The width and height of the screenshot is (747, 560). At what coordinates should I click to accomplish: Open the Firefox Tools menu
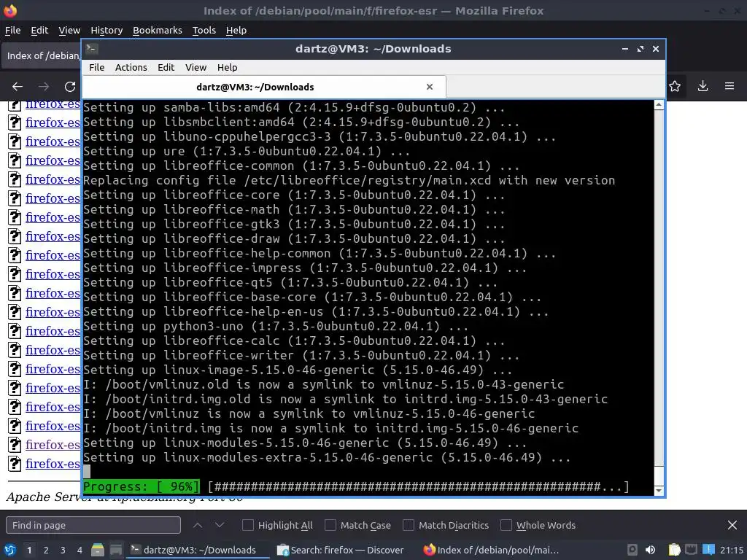(204, 30)
